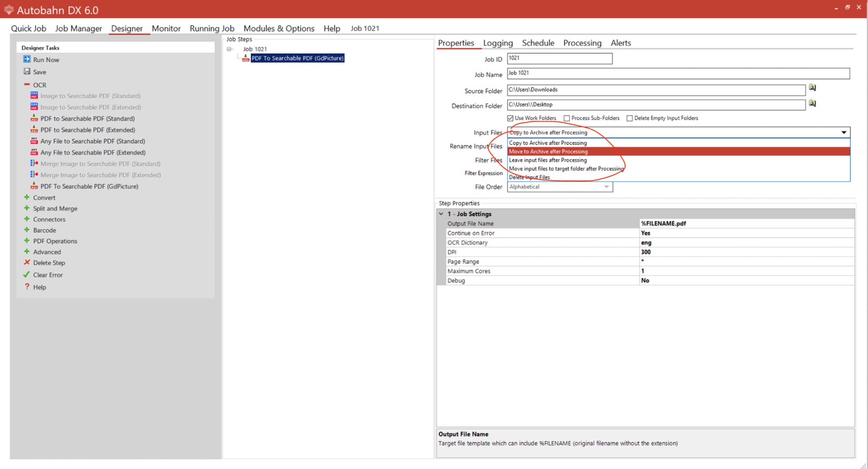Screen dimensions: 868x469
Task: Click into the Job Name input field
Action: click(x=677, y=73)
